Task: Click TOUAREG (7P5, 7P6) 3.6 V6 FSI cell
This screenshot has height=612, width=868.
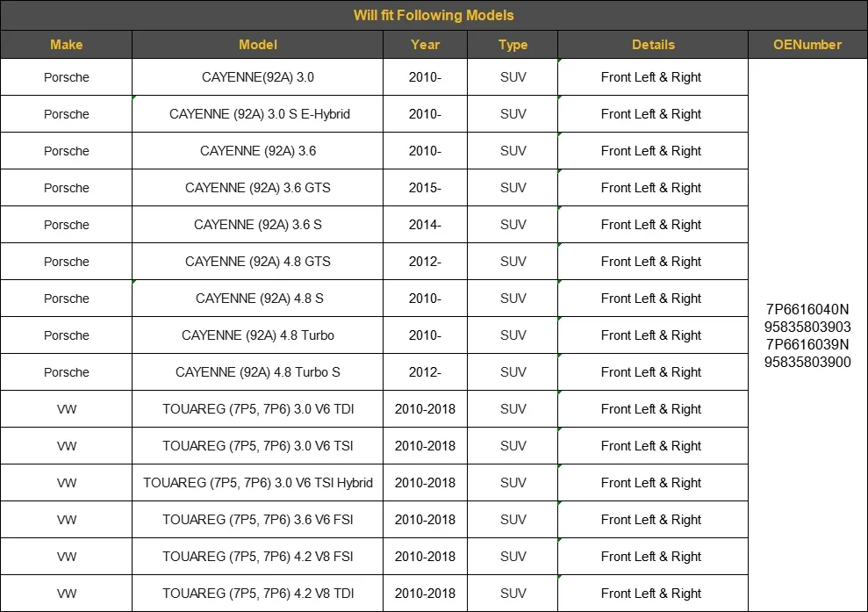Action: pyautogui.click(x=257, y=520)
